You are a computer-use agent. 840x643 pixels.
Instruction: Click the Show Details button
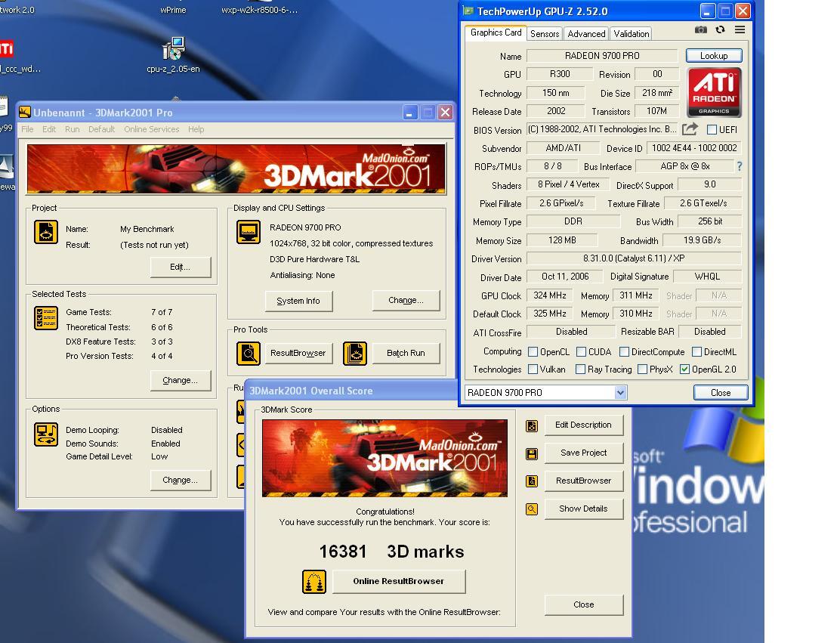[583, 509]
